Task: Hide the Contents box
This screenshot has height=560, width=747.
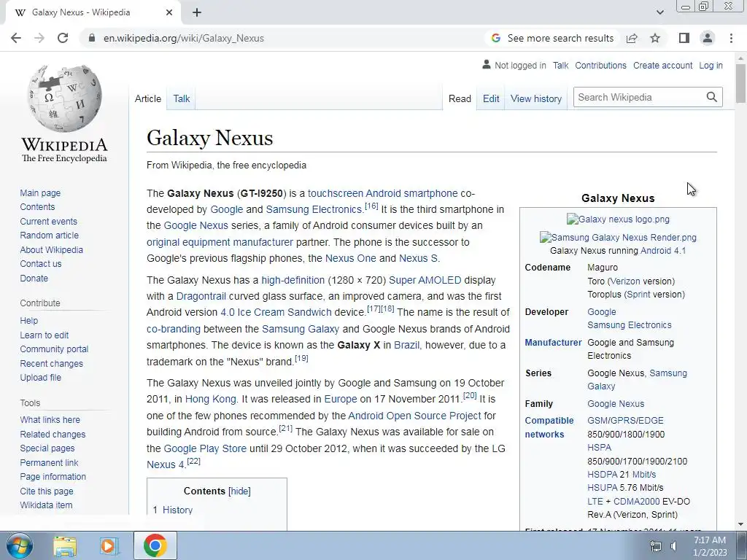Action: point(239,491)
